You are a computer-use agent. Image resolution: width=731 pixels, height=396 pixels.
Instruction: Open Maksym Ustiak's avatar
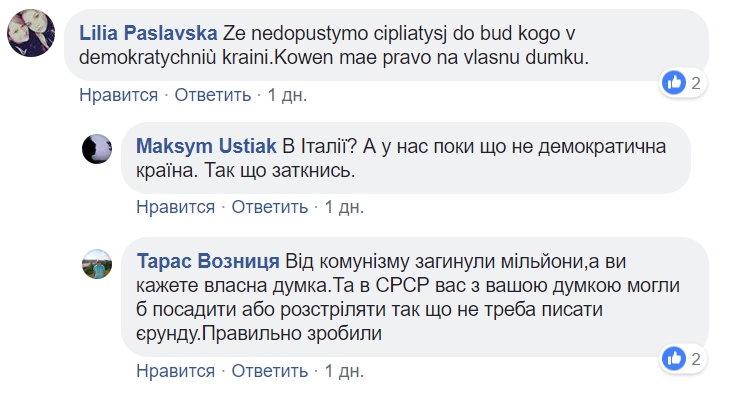coord(97,149)
